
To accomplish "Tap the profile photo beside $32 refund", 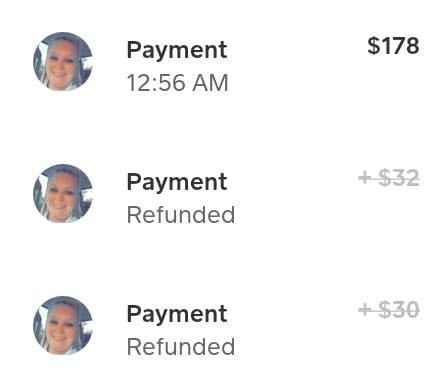I will 63,193.
